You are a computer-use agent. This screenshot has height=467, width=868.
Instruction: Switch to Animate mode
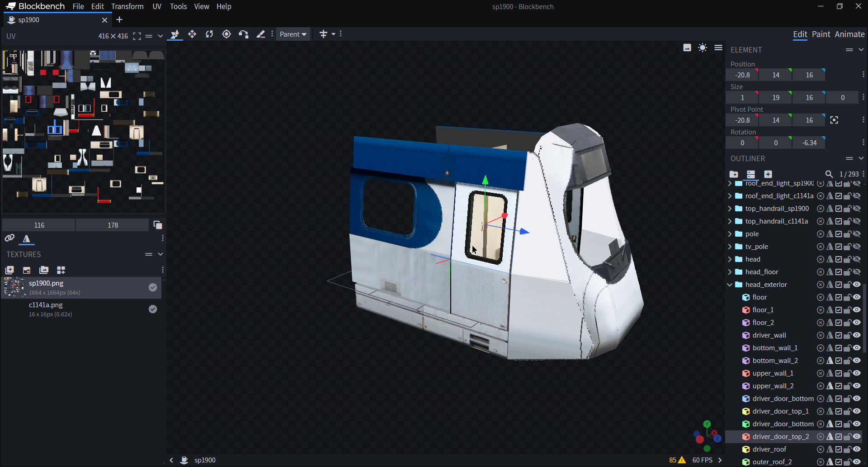click(x=849, y=34)
